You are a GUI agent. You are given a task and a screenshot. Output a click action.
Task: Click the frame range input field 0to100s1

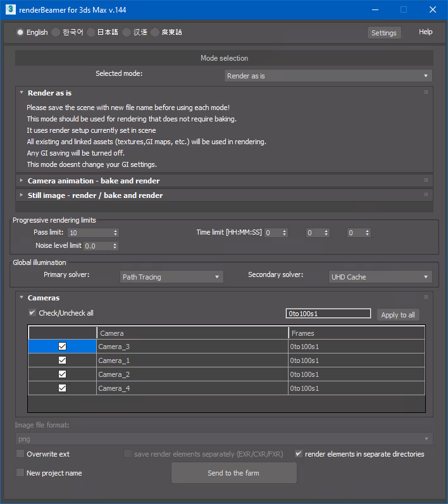coord(328,314)
